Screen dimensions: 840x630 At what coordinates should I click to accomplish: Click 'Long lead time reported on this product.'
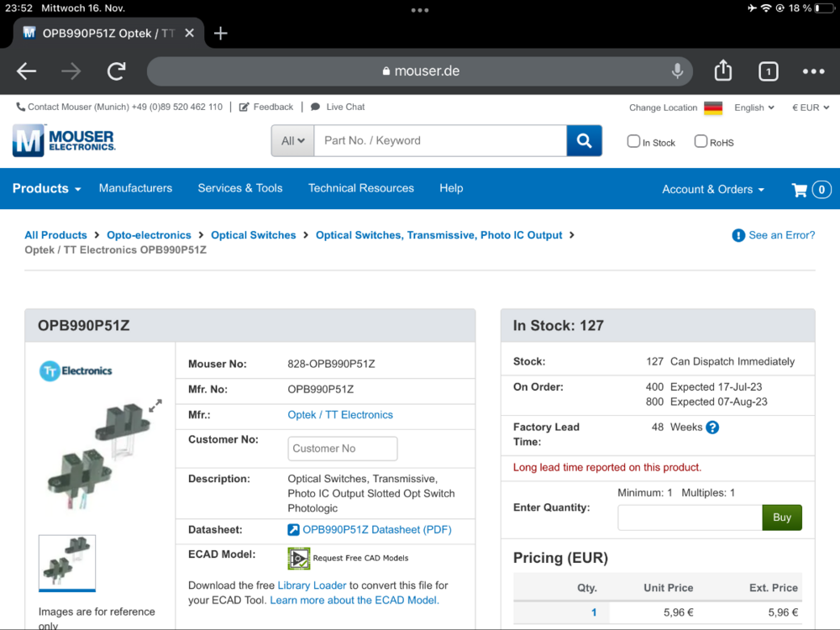coord(607,468)
